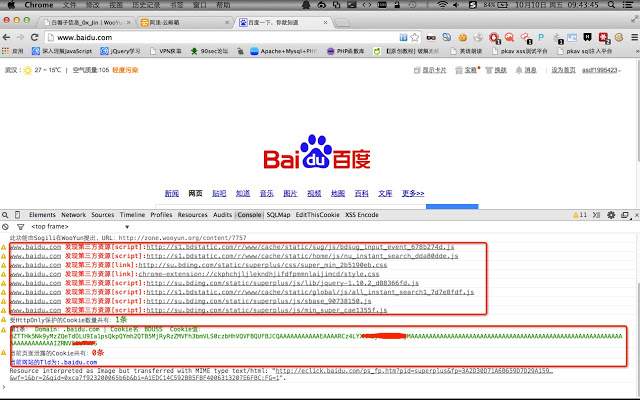
Task: Open a new tab with the new-tab button
Action: [342, 22]
